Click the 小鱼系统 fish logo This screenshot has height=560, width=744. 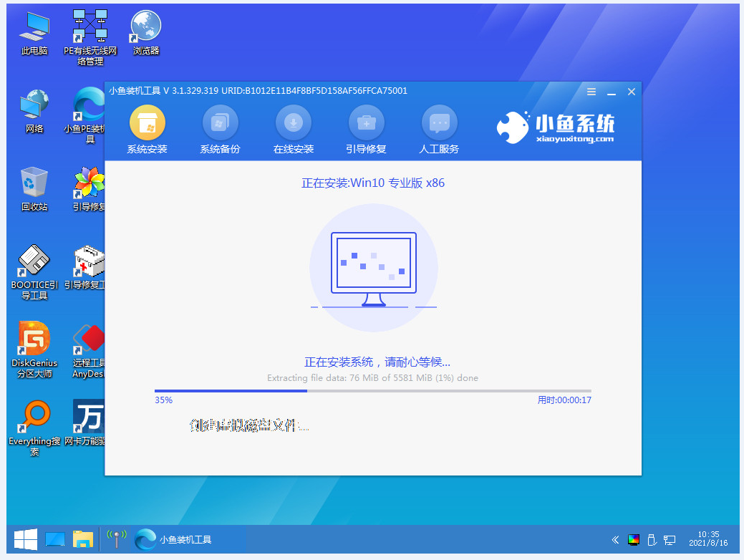513,127
